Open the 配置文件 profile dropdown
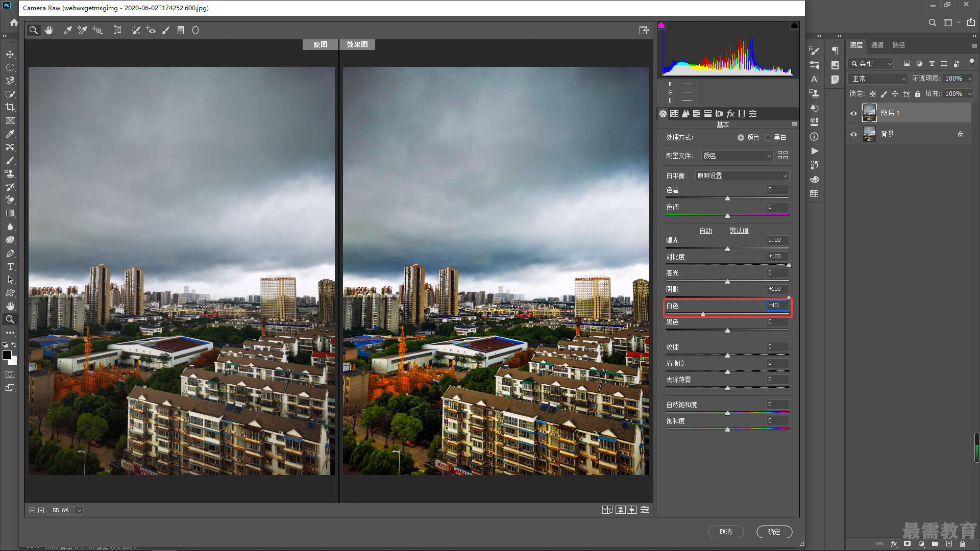This screenshot has height=551, width=980. point(738,156)
